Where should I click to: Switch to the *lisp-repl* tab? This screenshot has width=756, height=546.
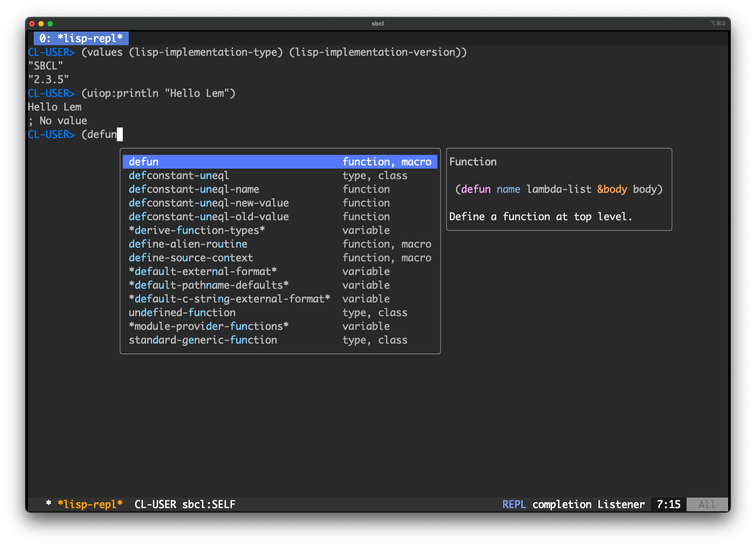[81, 38]
